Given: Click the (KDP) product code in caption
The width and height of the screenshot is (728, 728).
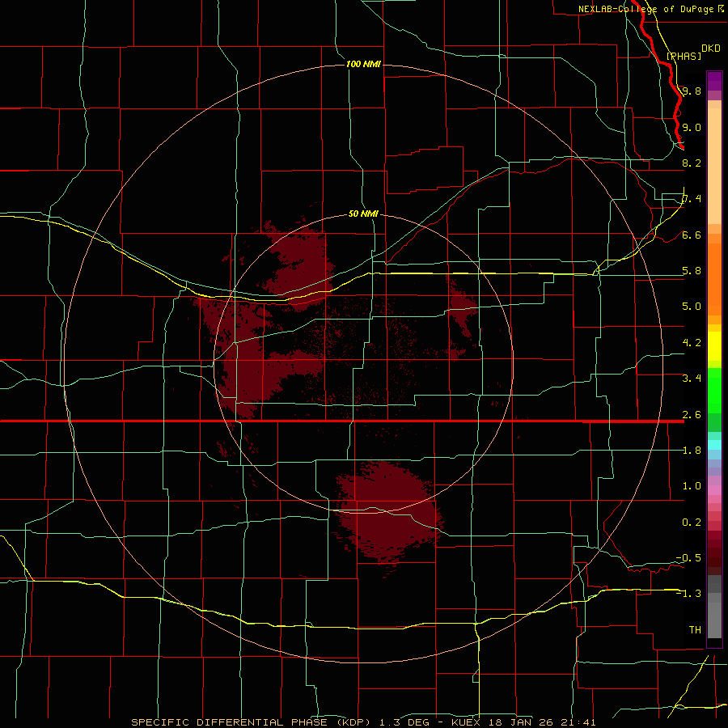Looking at the screenshot, I should (353, 722).
